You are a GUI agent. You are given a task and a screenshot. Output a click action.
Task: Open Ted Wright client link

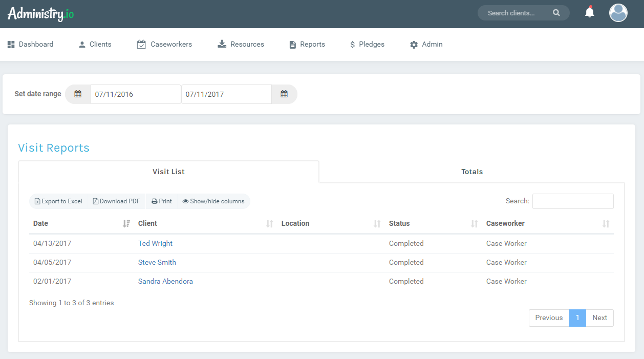click(x=155, y=243)
